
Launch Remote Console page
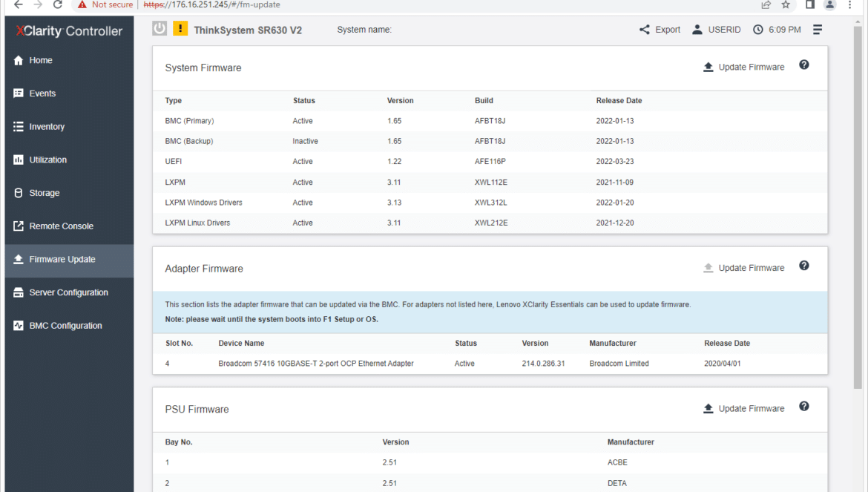click(x=69, y=226)
